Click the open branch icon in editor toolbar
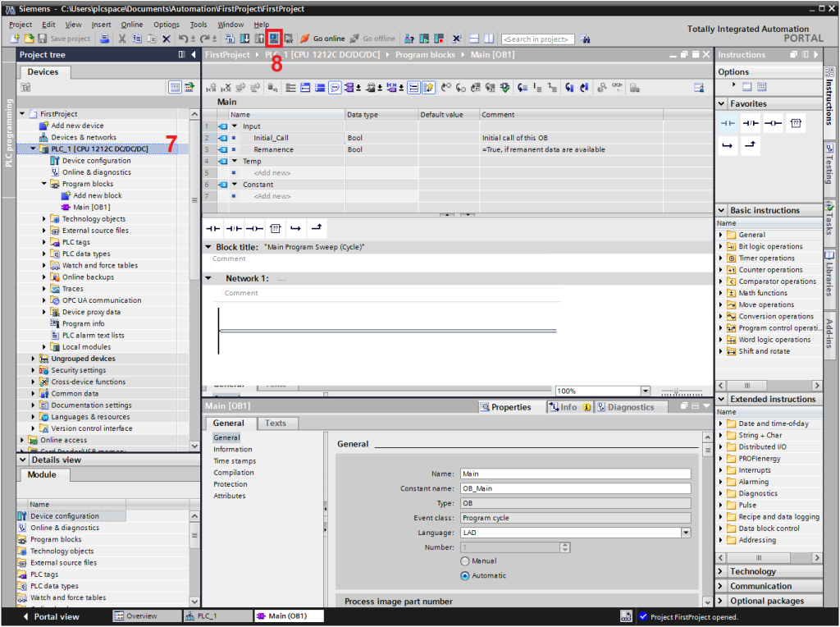 [296, 229]
